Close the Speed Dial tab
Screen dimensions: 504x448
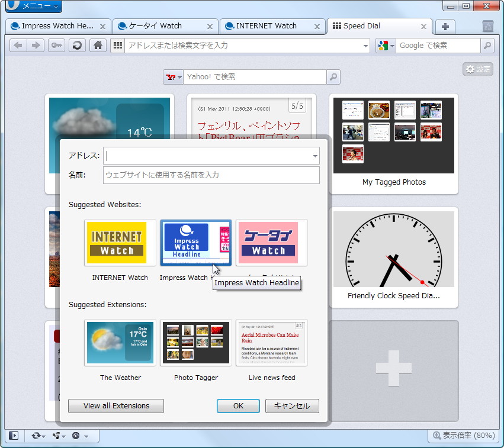[x=423, y=27]
